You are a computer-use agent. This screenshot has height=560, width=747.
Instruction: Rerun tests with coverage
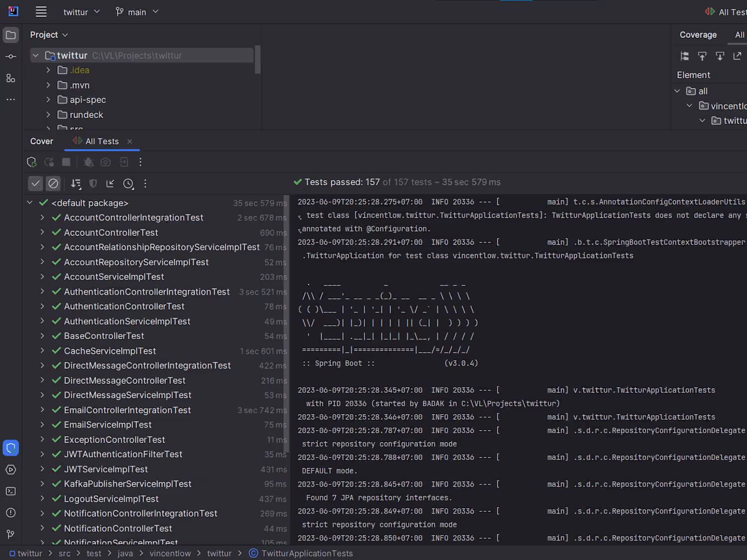(31, 162)
